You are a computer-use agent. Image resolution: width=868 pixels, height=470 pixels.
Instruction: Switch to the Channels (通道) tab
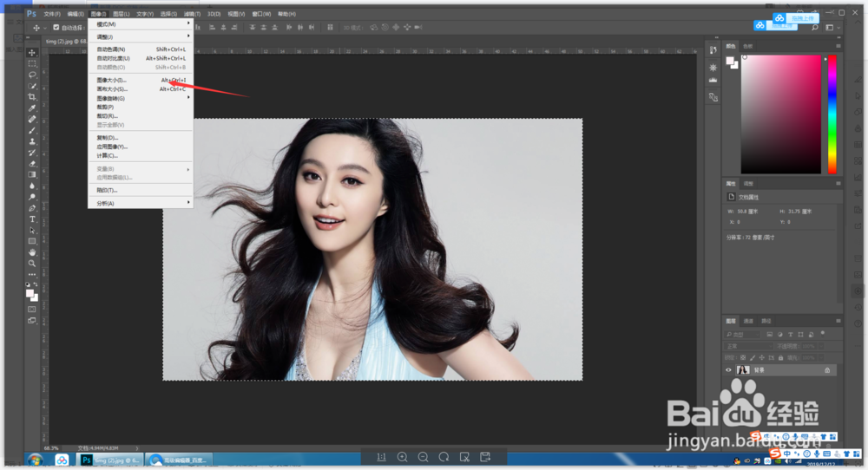point(748,321)
